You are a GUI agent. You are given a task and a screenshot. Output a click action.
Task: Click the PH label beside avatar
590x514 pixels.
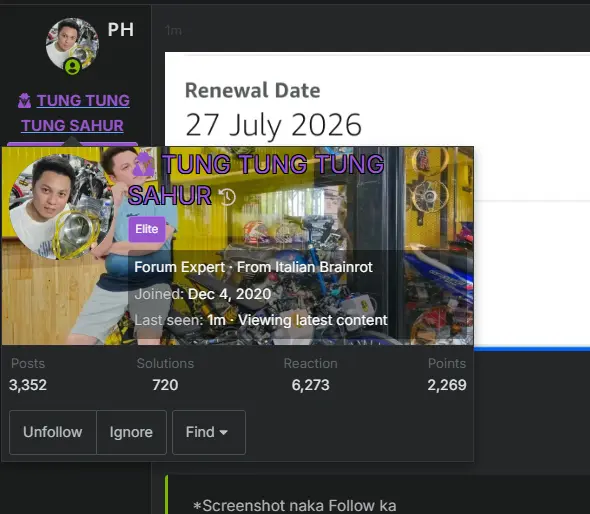pyautogui.click(x=120, y=29)
